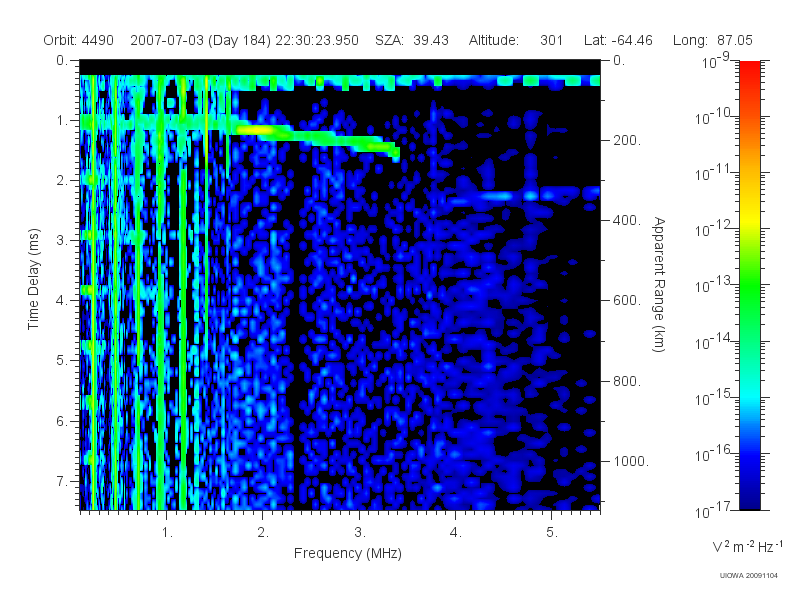
Task: Click the 10^-16 colorbar tick label
Action: tap(715, 455)
